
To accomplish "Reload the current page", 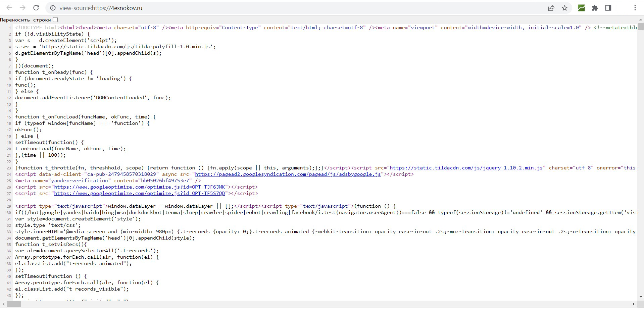I will click(36, 8).
